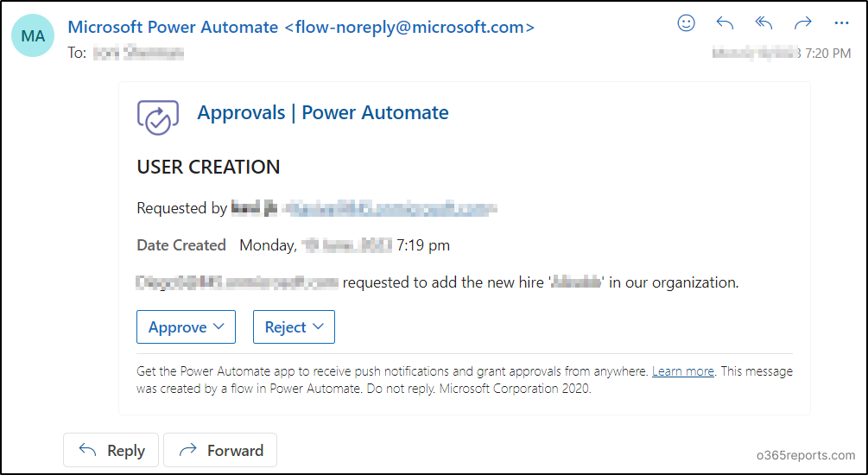This screenshot has width=868, height=475.
Task: Click the Approvals Power Automate logo icon
Action: 158,117
